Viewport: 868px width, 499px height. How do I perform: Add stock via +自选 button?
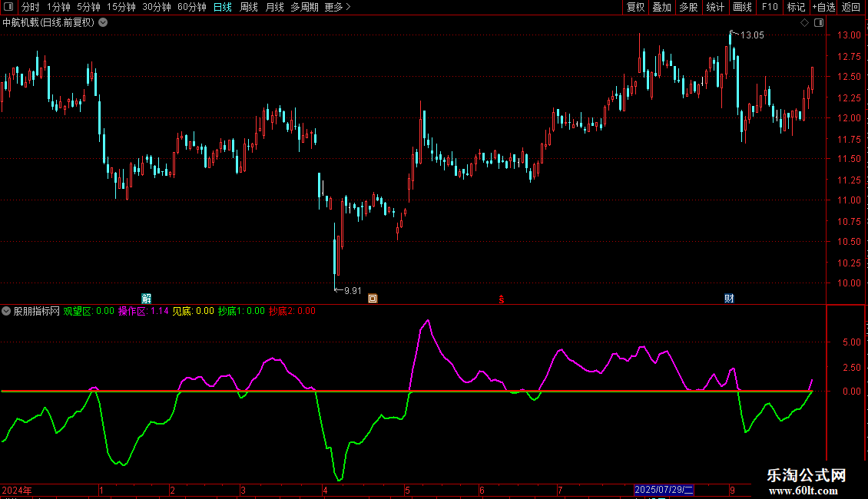click(x=823, y=7)
